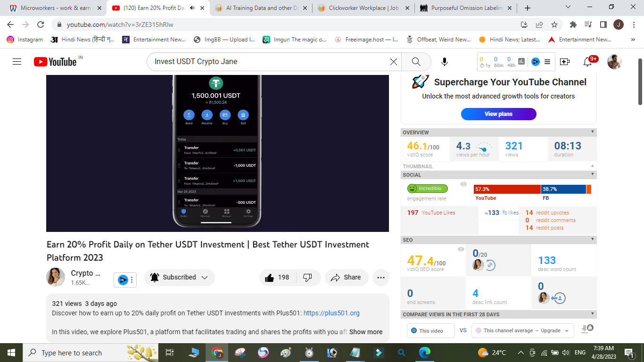Image resolution: width=644 pixels, height=362 pixels.
Task: Run search with the magnifier button
Action: tap(416, 62)
